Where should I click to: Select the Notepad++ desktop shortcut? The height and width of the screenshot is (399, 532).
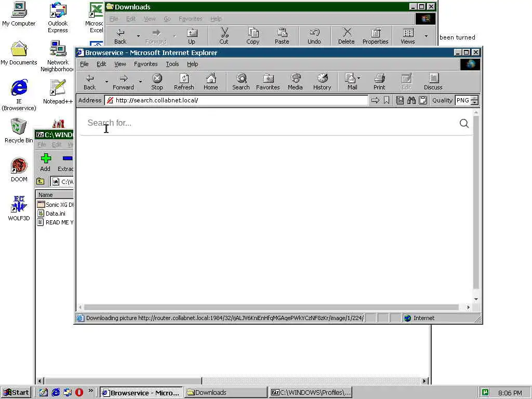pyautogui.click(x=58, y=91)
